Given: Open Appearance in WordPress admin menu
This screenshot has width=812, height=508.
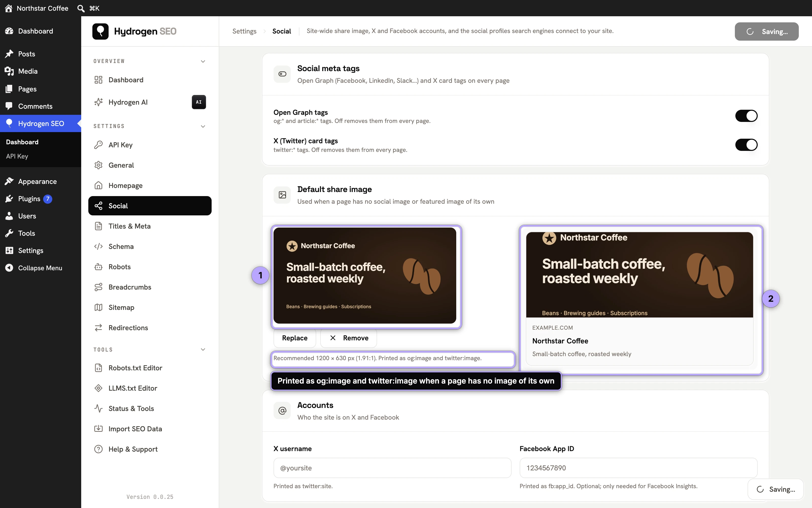Looking at the screenshot, I should pyautogui.click(x=41, y=181).
